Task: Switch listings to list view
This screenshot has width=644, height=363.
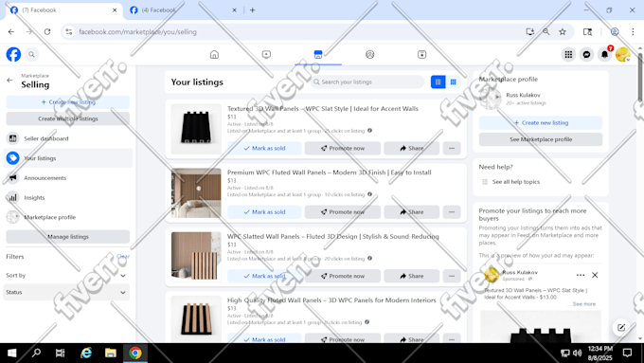Action: 438,82
